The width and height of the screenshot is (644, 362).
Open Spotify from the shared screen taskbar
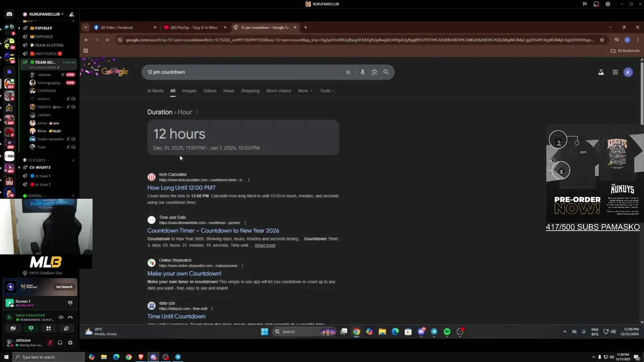pos(447,332)
